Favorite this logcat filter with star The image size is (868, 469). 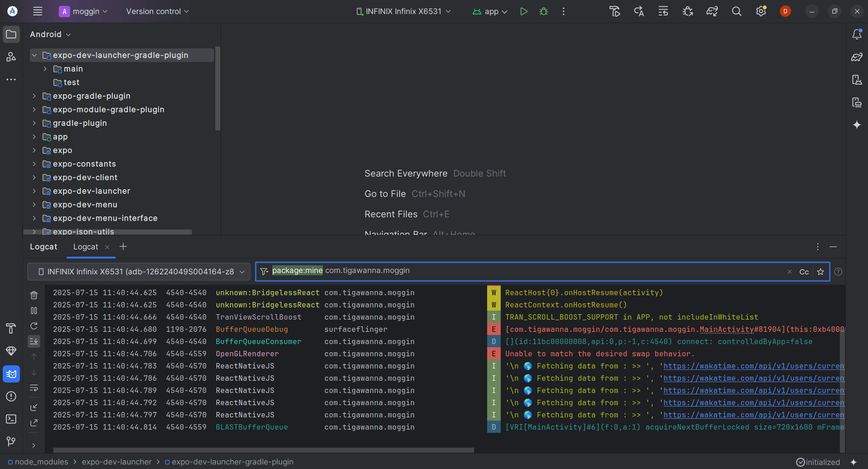click(x=821, y=272)
